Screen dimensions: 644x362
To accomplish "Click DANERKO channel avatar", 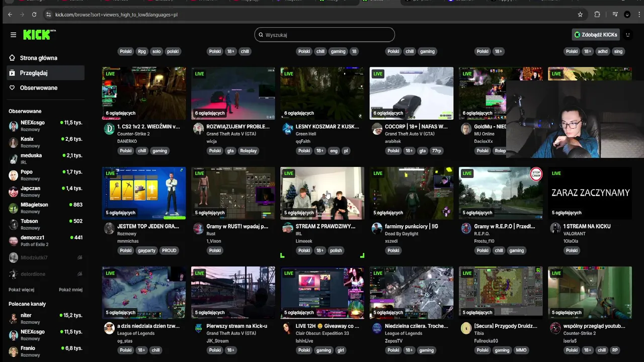I will click(x=109, y=129).
